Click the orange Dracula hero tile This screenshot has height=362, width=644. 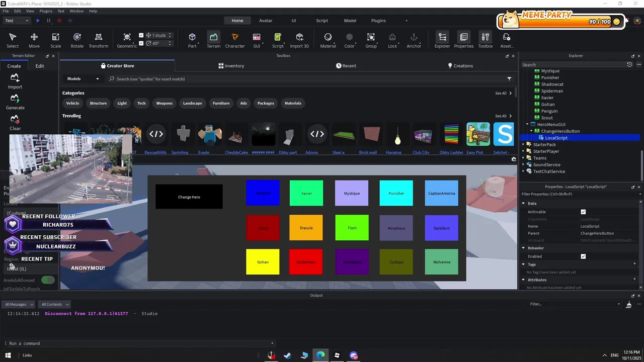click(x=306, y=228)
